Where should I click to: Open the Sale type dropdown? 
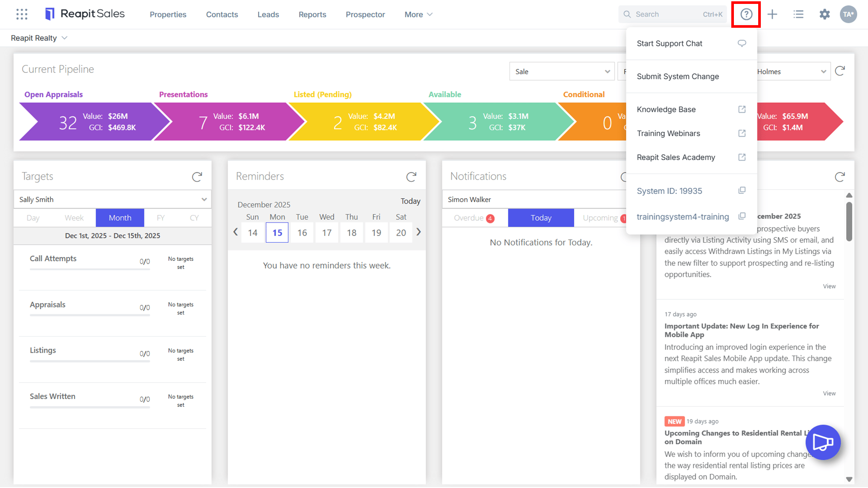pos(562,72)
